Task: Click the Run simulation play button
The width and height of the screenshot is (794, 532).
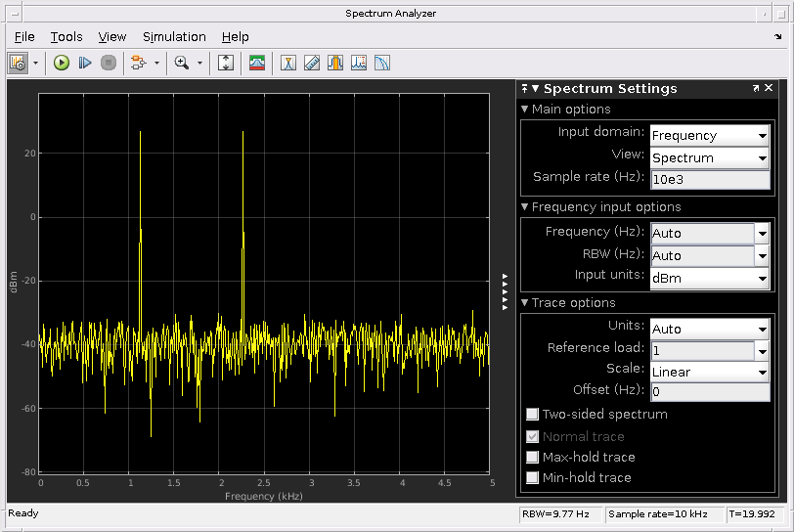Action: click(x=62, y=63)
